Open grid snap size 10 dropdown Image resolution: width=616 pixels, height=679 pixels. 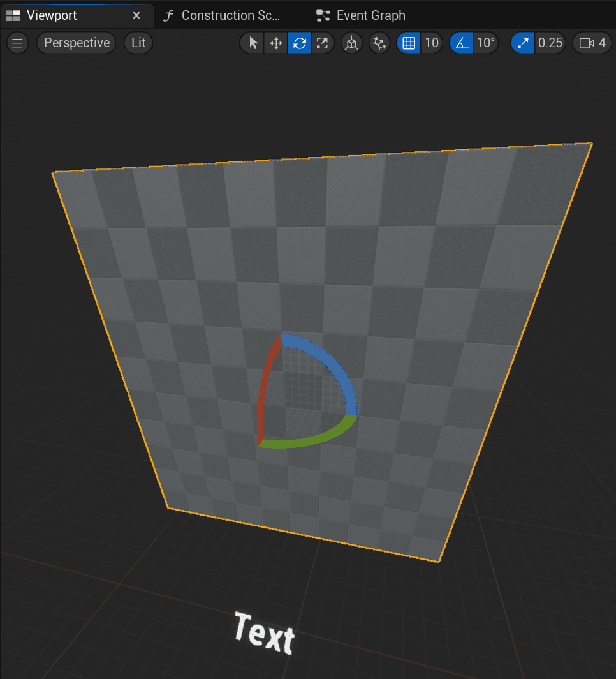(x=432, y=43)
